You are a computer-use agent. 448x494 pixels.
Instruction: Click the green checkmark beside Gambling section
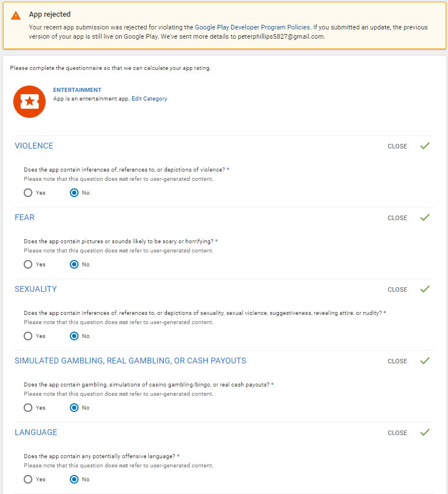click(425, 361)
